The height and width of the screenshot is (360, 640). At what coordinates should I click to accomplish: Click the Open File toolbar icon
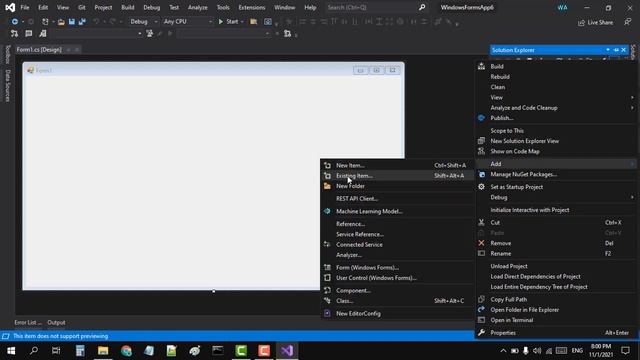pos(61,22)
